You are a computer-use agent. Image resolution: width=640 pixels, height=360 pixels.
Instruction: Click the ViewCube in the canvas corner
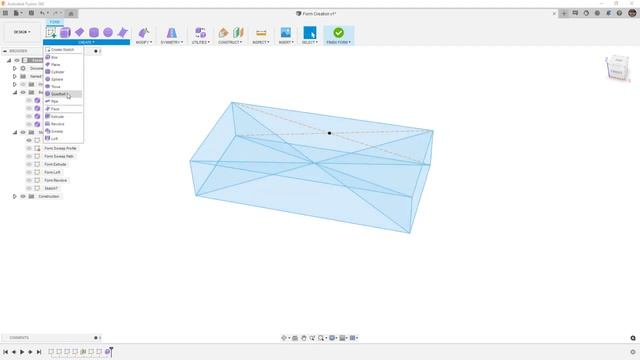(x=617, y=68)
